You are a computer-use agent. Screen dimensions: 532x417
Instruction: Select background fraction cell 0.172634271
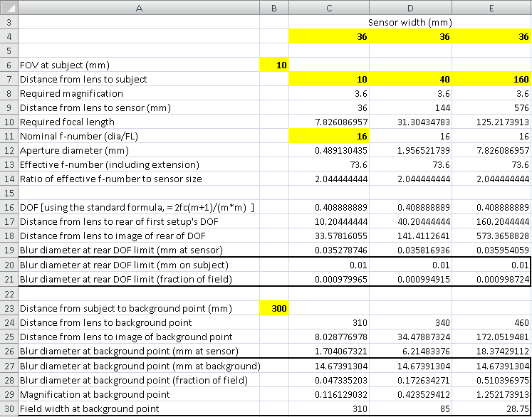(410, 380)
